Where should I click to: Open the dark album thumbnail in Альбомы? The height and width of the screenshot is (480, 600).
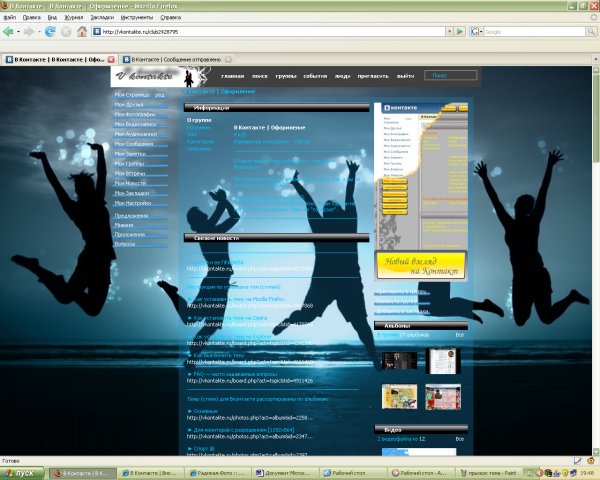click(399, 361)
